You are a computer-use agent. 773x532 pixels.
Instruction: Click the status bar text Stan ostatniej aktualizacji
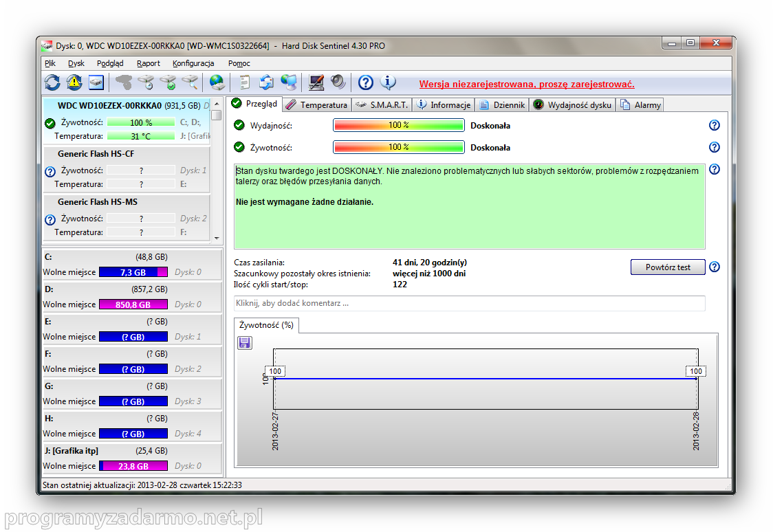pyautogui.click(x=142, y=485)
